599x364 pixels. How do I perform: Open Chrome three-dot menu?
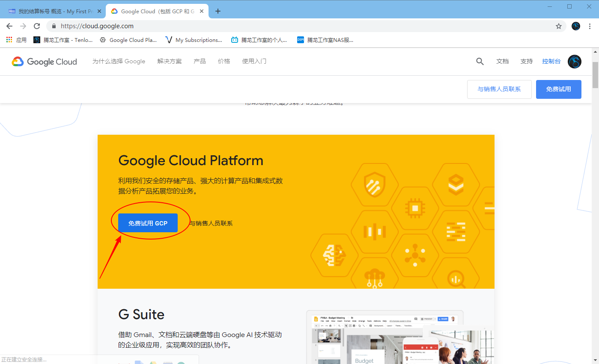(x=590, y=26)
